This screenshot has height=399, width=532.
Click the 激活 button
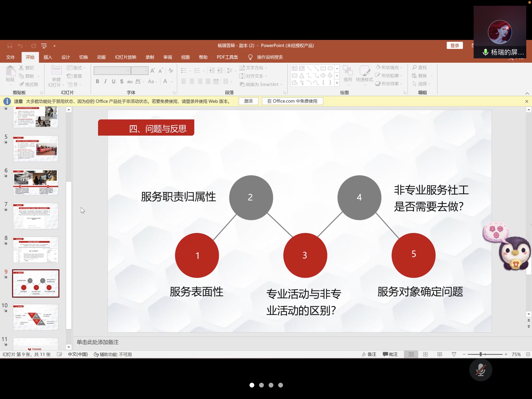point(248,101)
